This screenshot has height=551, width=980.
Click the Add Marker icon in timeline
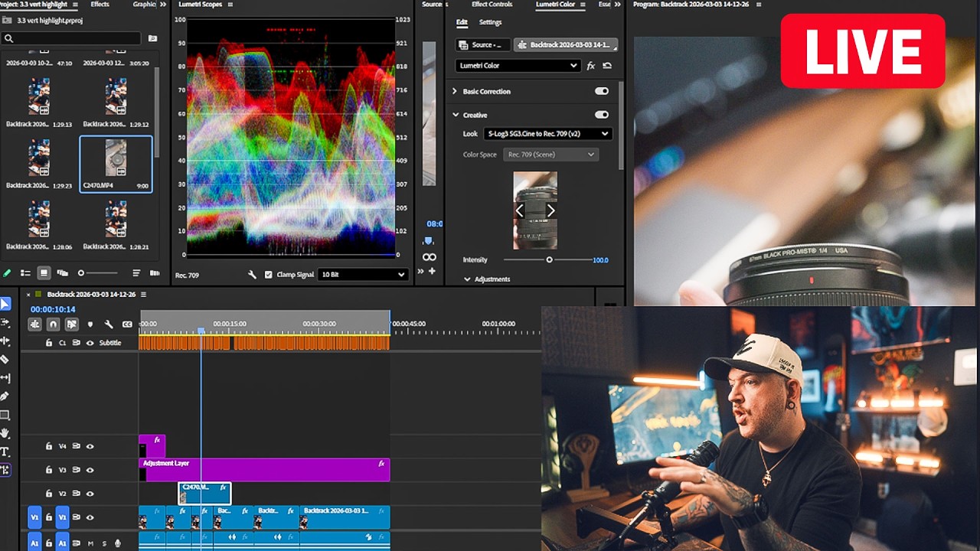coord(90,324)
